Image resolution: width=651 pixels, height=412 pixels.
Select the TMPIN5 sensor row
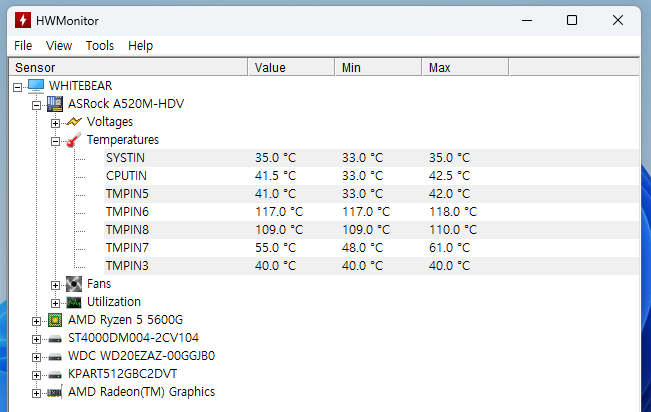coord(371,194)
